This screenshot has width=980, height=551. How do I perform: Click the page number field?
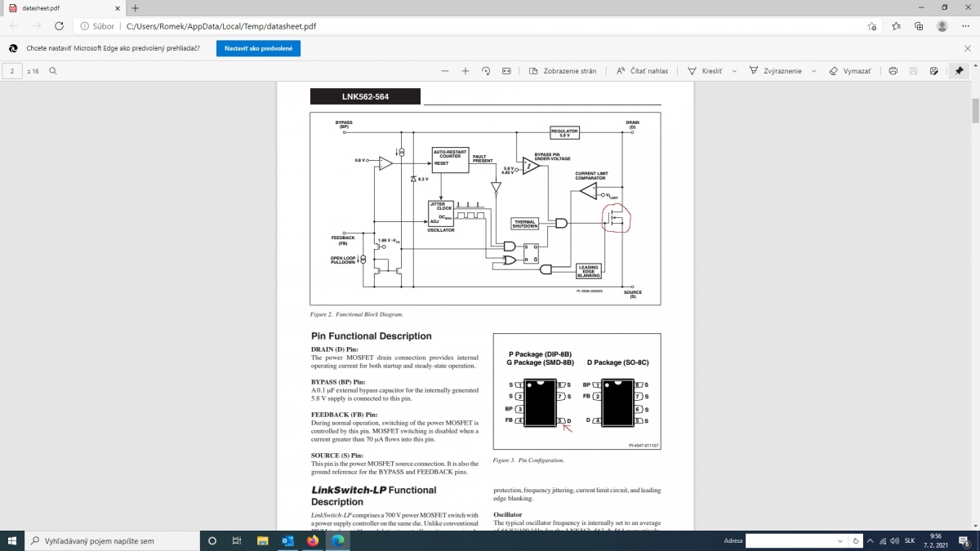click(12, 71)
